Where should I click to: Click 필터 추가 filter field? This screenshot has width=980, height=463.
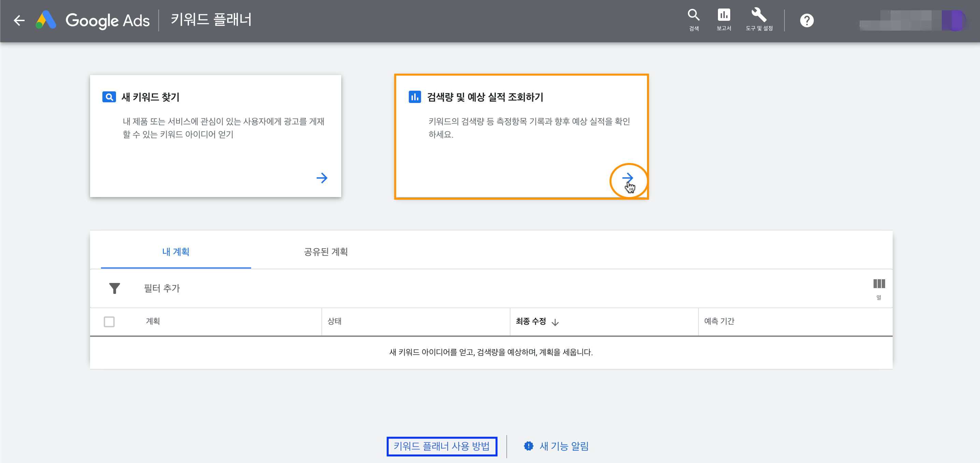click(x=162, y=288)
